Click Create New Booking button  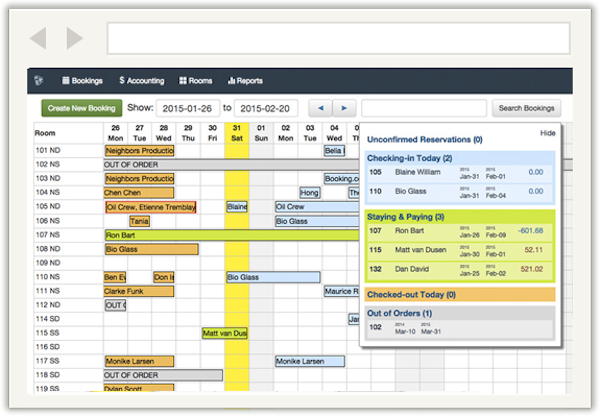click(x=81, y=108)
